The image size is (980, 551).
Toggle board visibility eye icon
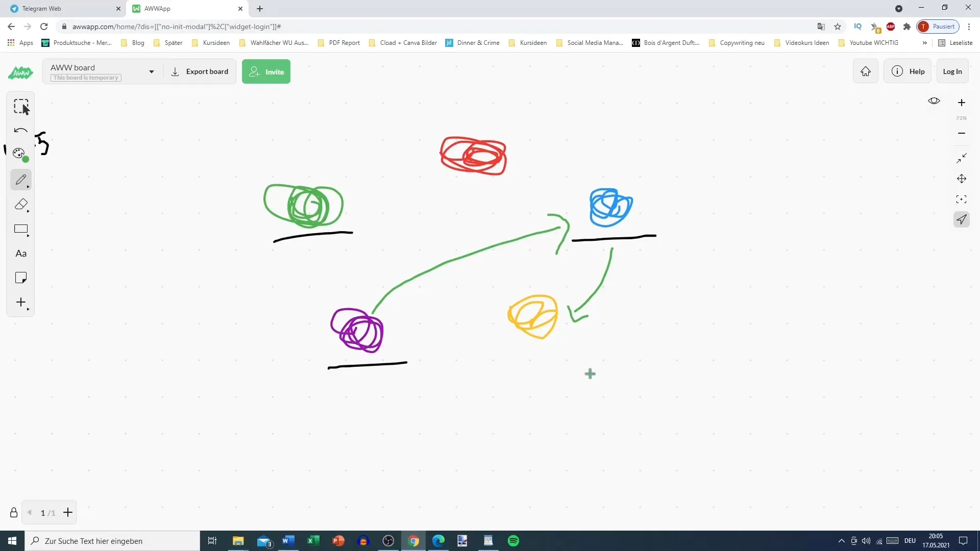click(934, 101)
